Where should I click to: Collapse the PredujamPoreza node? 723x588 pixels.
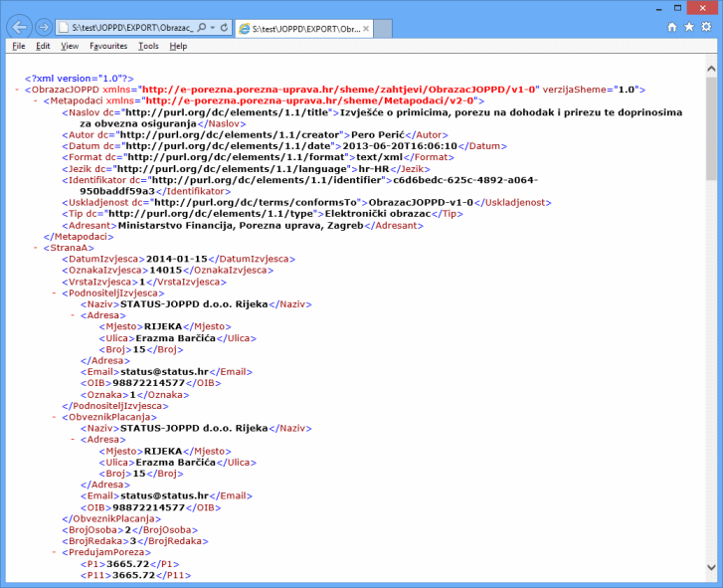coord(54,552)
